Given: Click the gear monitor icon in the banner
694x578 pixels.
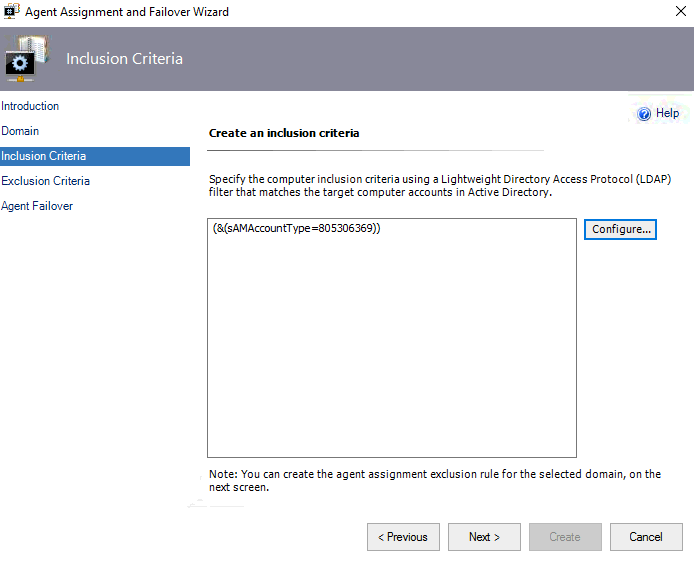Looking at the screenshot, I should (27, 59).
